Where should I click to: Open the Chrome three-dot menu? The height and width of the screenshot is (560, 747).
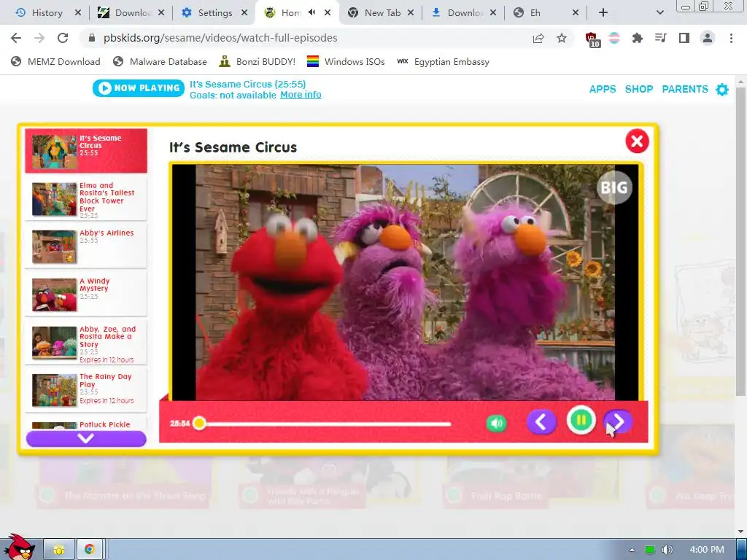[731, 38]
